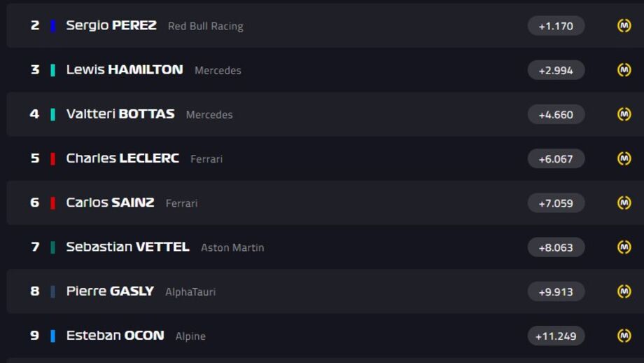
Task: Click the medium tyre icon for Pierre Gasly
Action: pos(624,292)
